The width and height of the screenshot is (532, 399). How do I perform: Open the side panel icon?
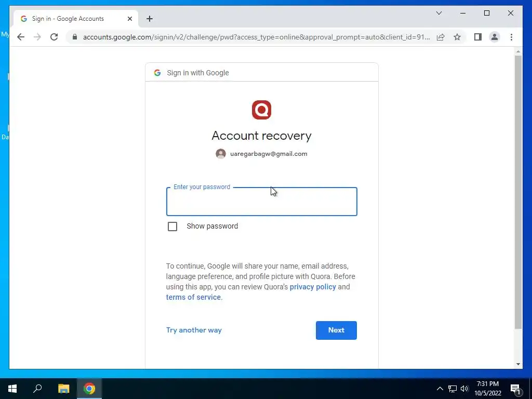tap(478, 37)
